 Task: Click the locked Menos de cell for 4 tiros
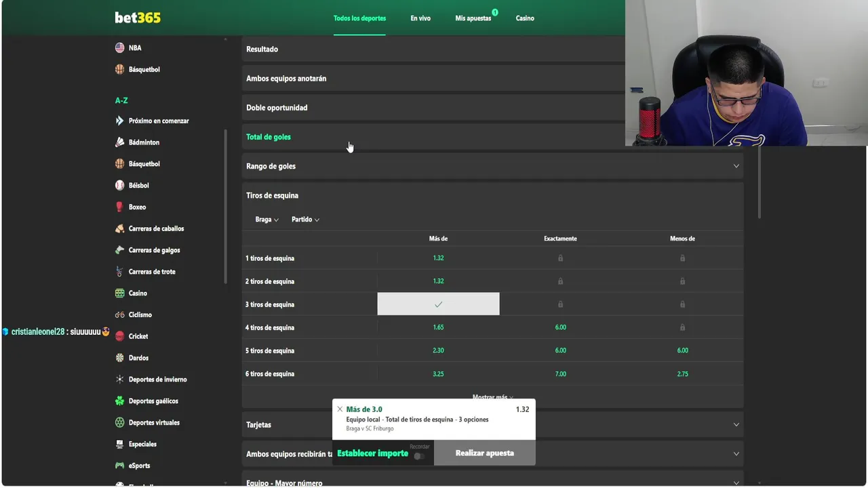(x=682, y=327)
